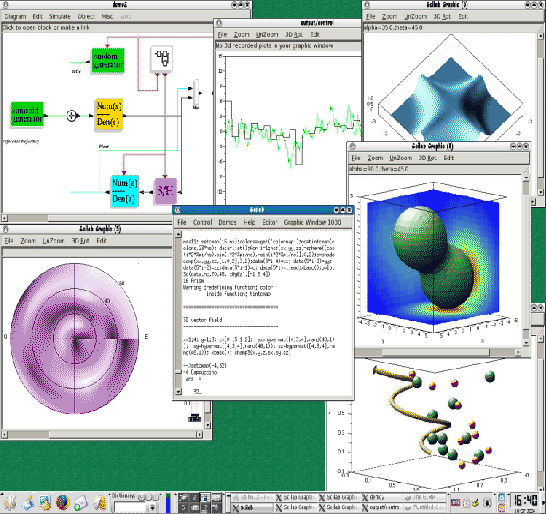The image size is (546, 514).
Task: Switch to the desktop 1 pager cell
Action: [x=184, y=498]
